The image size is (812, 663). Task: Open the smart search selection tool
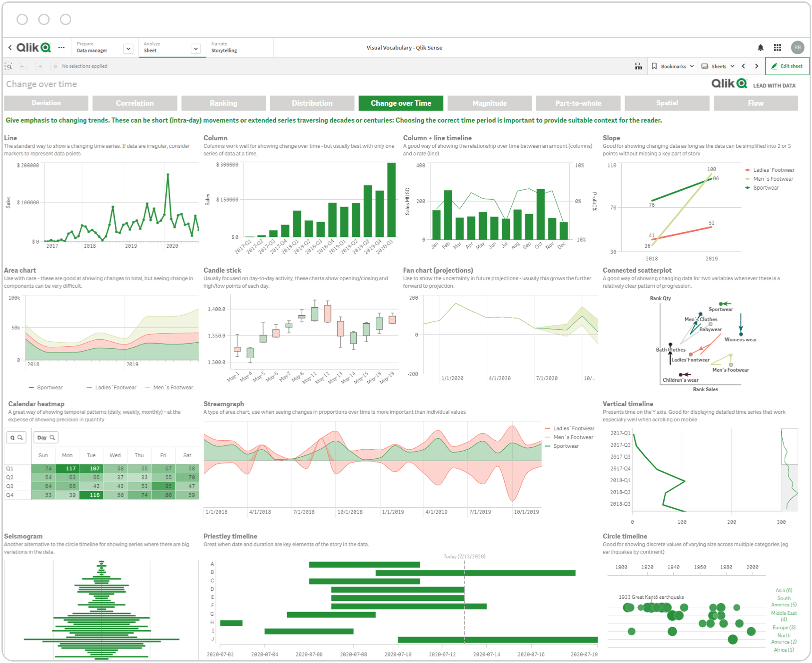tap(8, 66)
